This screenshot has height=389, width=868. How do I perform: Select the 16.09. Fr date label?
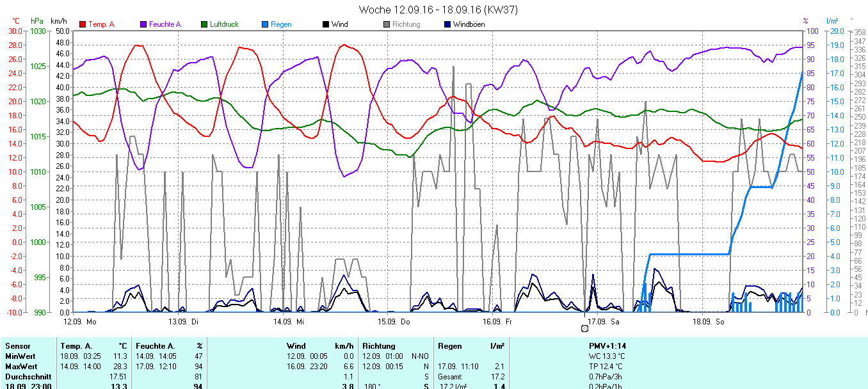[x=497, y=321]
